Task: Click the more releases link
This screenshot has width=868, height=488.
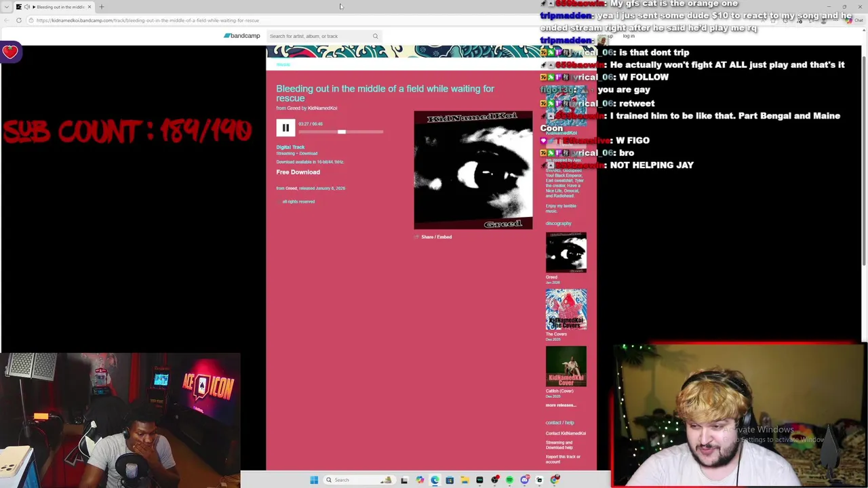Action: click(561, 405)
